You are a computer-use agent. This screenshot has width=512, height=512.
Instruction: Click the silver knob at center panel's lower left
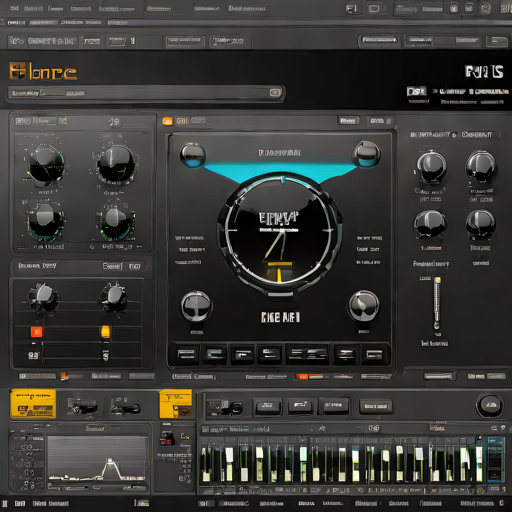[197, 306]
